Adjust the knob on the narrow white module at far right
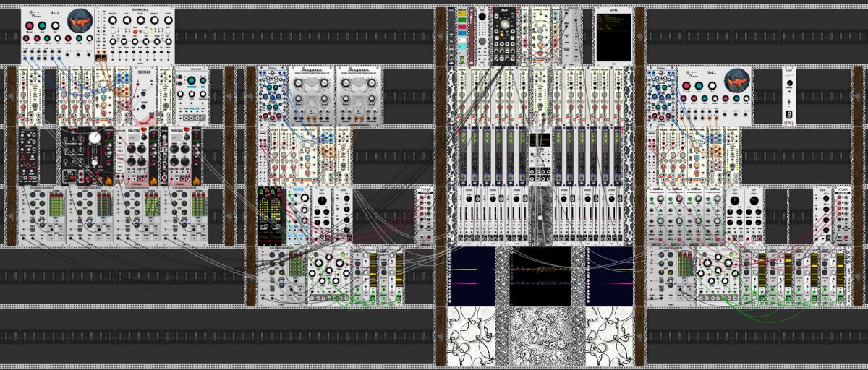 coord(789,83)
